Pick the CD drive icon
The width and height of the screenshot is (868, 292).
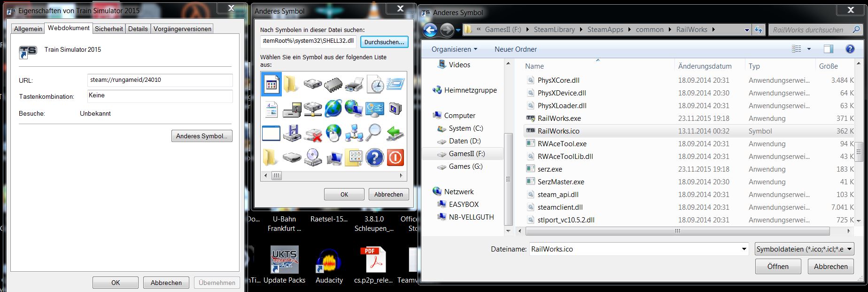pyautogui.click(x=313, y=158)
